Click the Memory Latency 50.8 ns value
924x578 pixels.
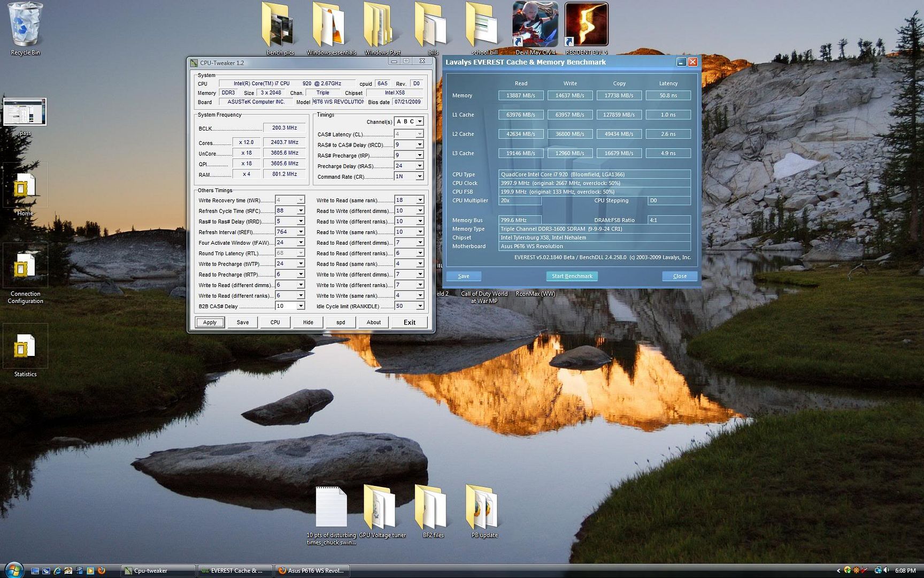coord(668,95)
